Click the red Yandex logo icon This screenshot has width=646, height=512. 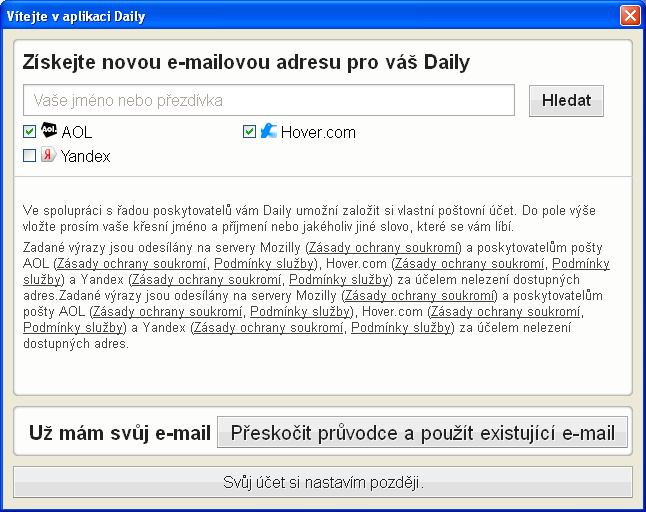pyautogui.click(x=48, y=155)
